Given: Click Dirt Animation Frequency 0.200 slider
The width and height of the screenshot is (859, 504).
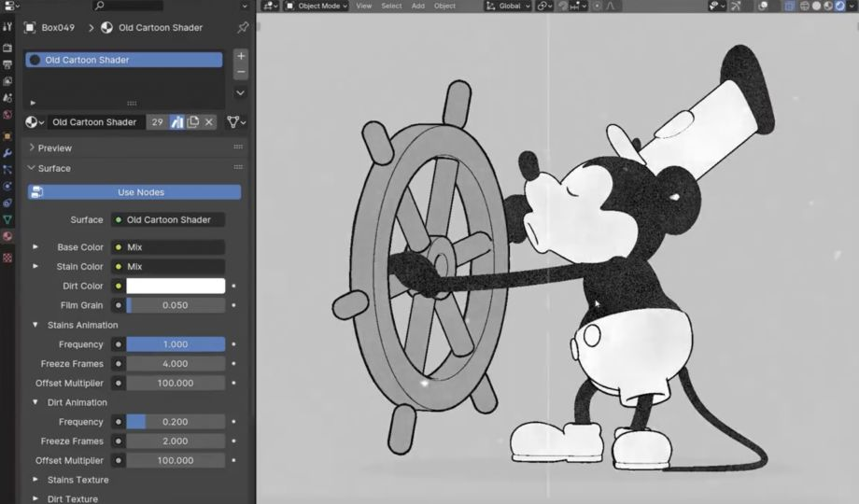Looking at the screenshot, I should coord(176,422).
